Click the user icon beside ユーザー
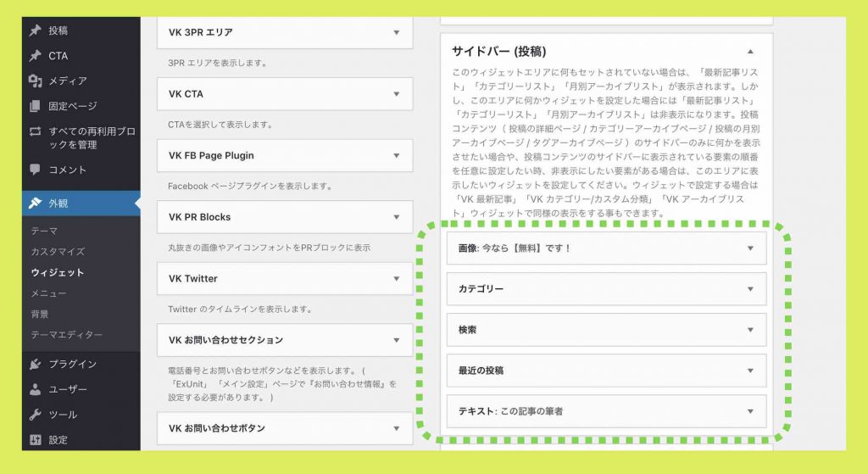The image size is (868, 474). 36,389
